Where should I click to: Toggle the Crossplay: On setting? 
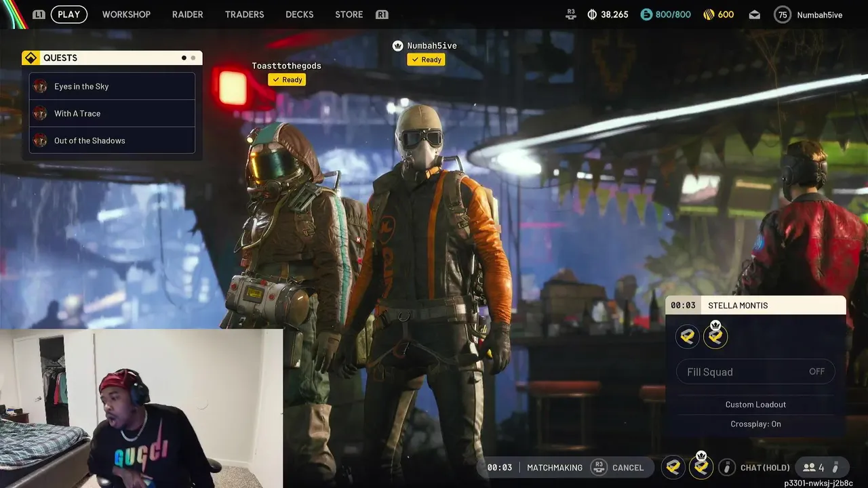click(x=755, y=424)
